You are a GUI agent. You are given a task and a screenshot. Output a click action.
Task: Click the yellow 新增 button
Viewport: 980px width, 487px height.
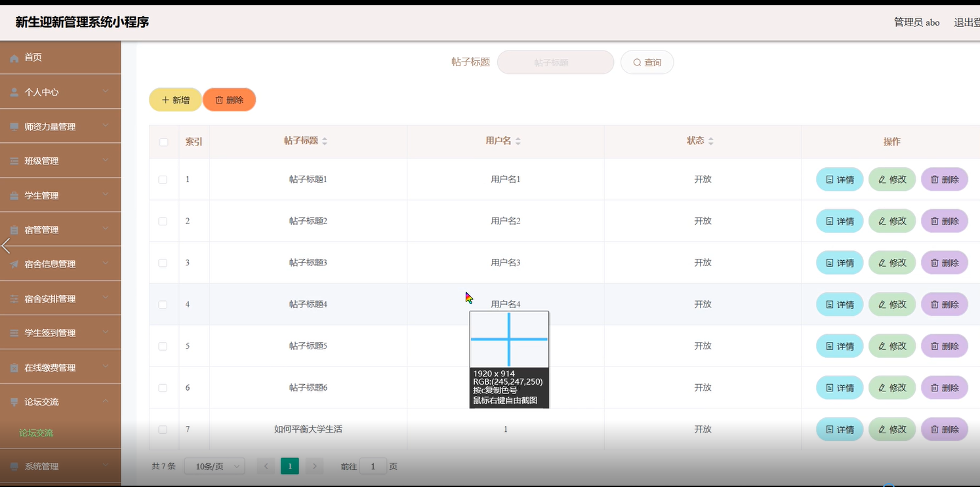click(175, 100)
